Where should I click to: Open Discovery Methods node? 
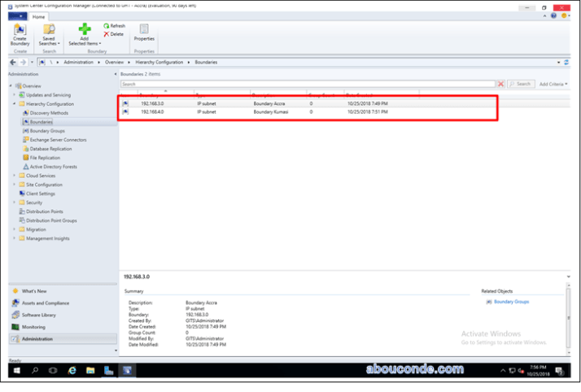[x=49, y=113]
